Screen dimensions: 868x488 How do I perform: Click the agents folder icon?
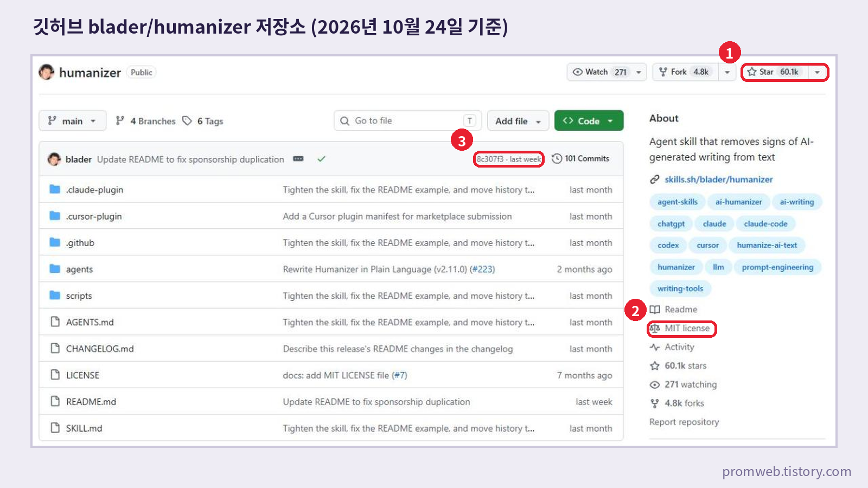(x=55, y=269)
